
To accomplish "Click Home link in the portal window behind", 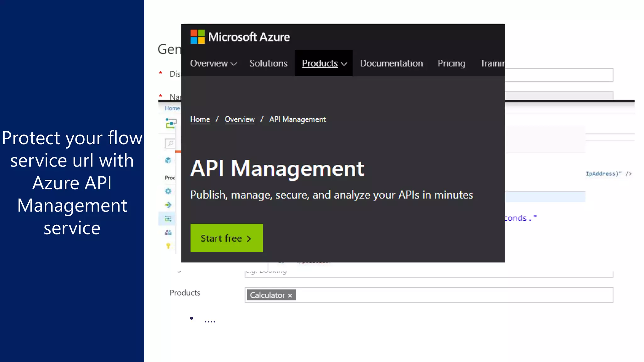I will tap(172, 108).
